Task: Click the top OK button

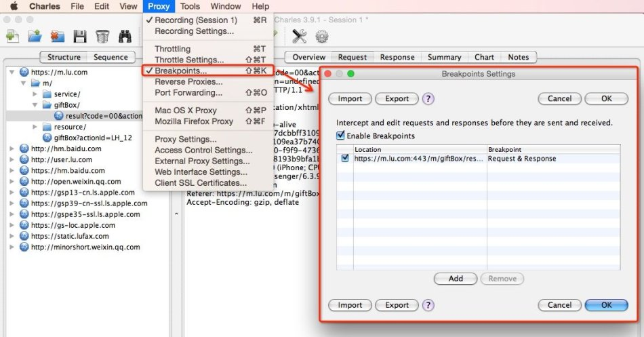Action: (606, 98)
